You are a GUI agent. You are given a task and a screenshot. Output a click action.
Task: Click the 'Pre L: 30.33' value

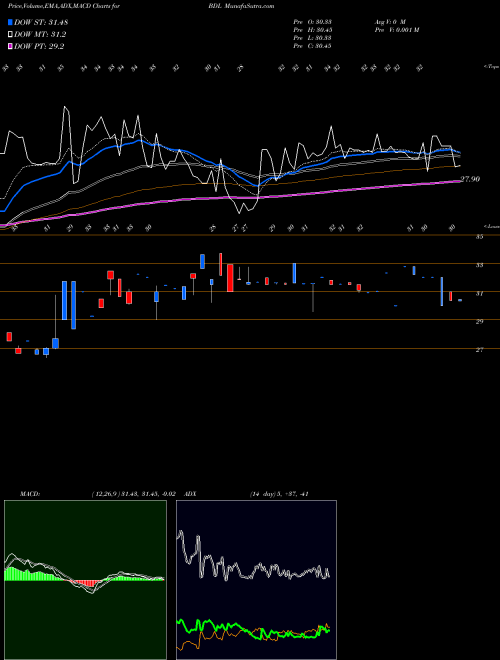point(312,38)
